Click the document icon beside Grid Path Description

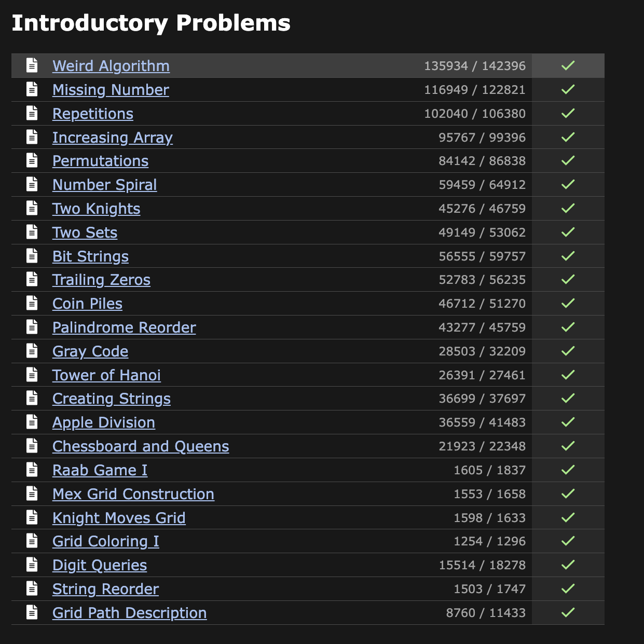(x=32, y=612)
